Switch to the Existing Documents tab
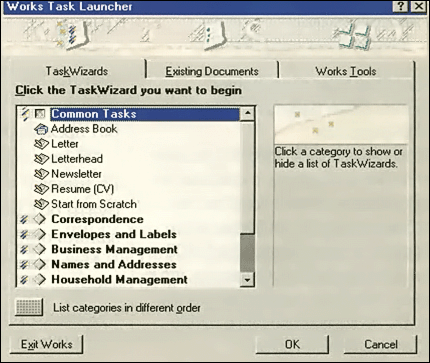430x363 pixels. (212, 71)
